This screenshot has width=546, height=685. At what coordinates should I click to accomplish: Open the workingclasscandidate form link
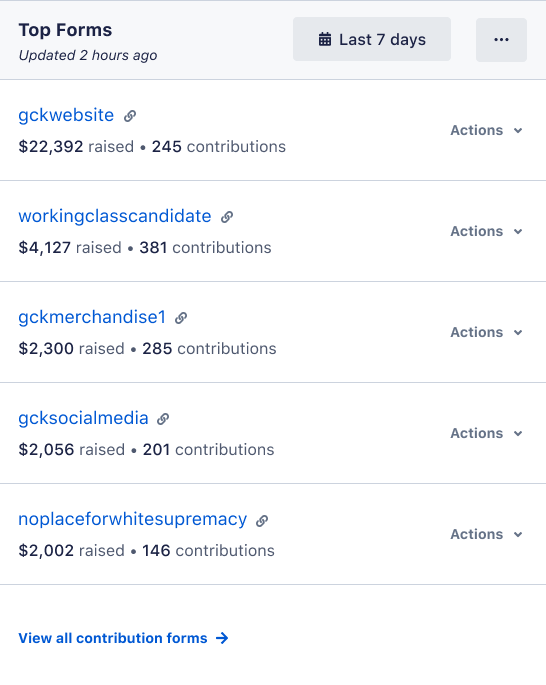pyautogui.click(x=115, y=216)
